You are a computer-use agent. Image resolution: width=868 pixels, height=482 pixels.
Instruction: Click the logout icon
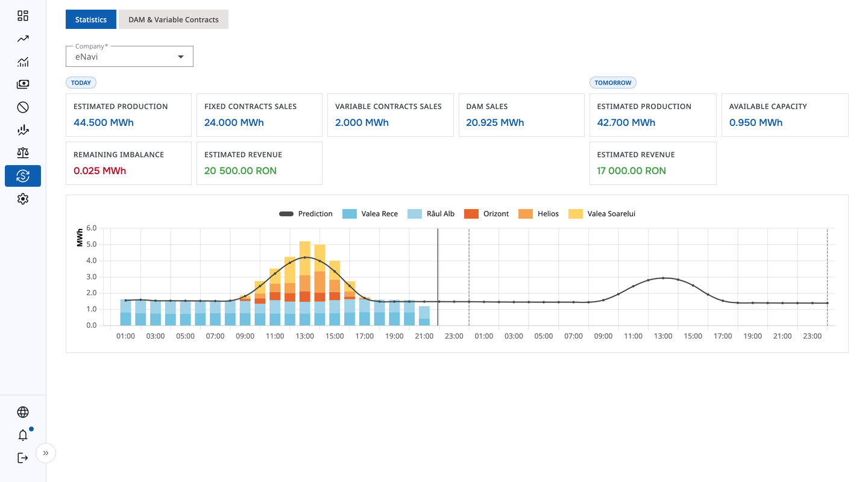[22, 457]
